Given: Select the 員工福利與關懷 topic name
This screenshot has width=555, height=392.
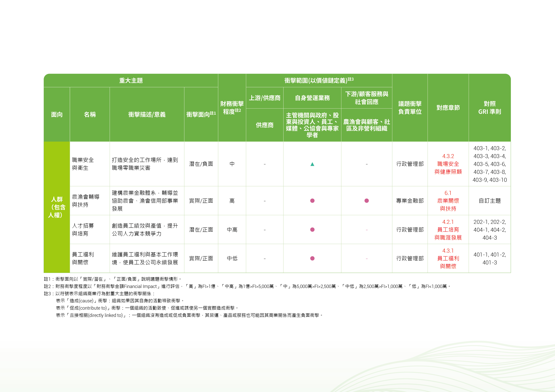Looking at the screenshot, I should (x=83, y=258).
